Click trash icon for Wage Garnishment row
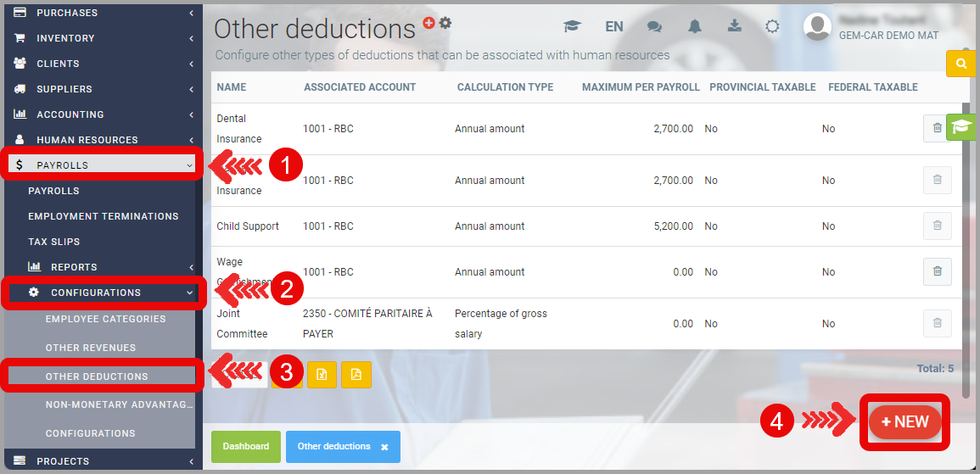980x474 pixels. tap(937, 271)
